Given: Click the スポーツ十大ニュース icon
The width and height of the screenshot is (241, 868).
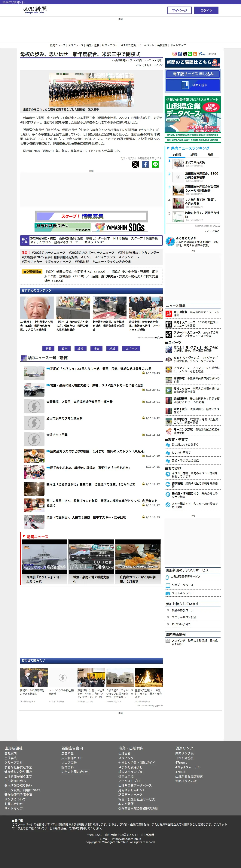Looking at the screenshot, I should click(169, 334).
